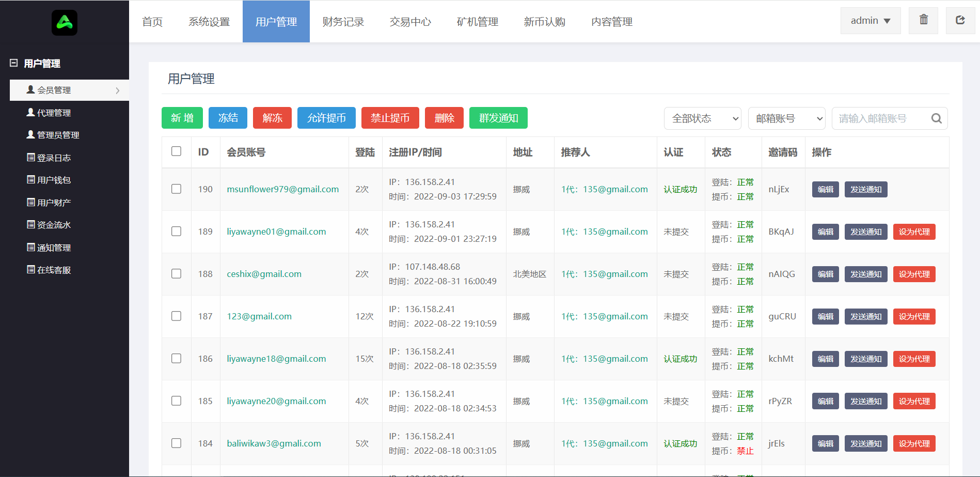Check the box for user ID 190
980x477 pixels.
176,189
